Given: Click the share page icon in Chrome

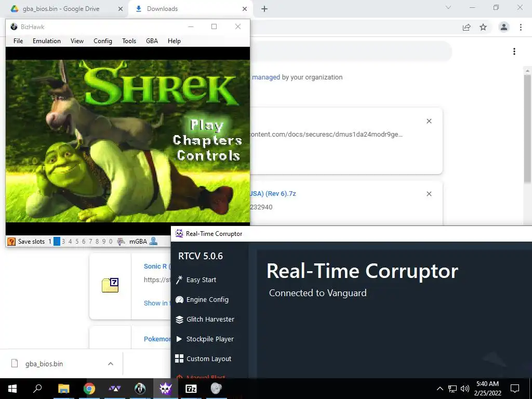Looking at the screenshot, I should 467,27.
